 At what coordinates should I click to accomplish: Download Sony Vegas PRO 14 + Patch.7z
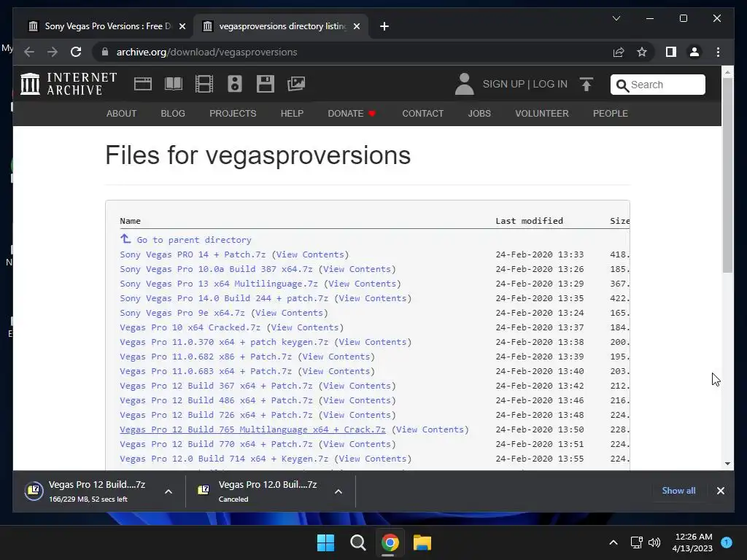pyautogui.click(x=193, y=254)
